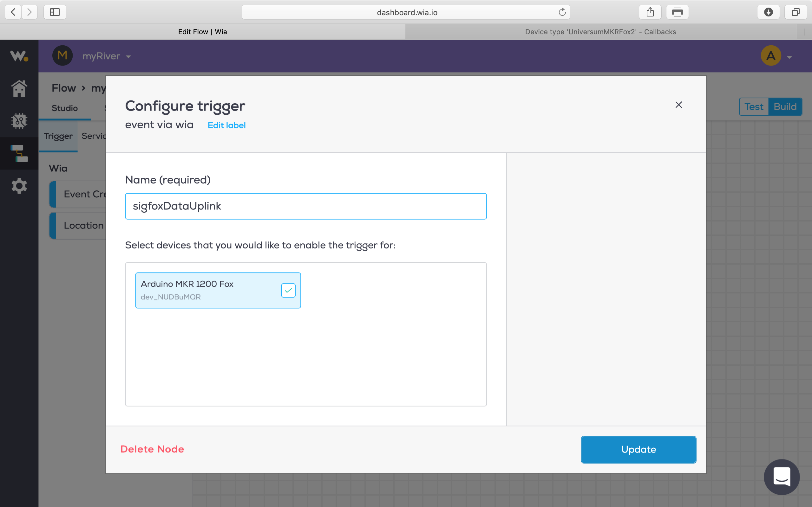Switch to Test mode toggle
Image resolution: width=812 pixels, height=507 pixels.
click(x=754, y=107)
